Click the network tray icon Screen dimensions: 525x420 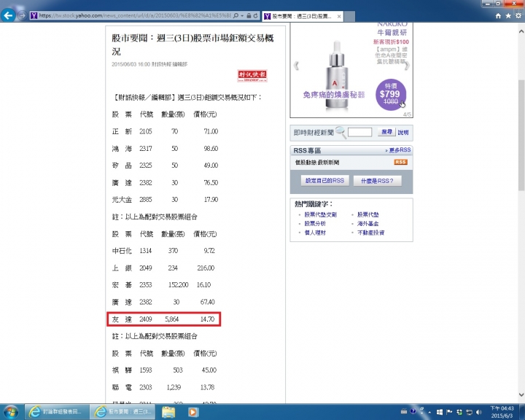(x=469, y=412)
